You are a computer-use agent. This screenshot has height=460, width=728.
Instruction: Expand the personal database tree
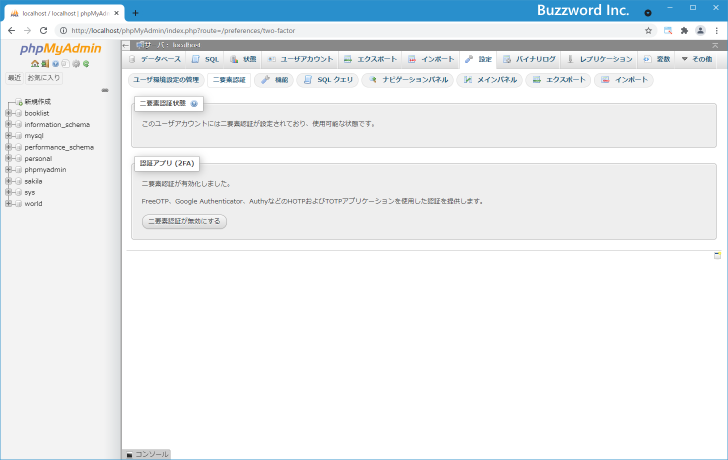pyautogui.click(x=8, y=158)
